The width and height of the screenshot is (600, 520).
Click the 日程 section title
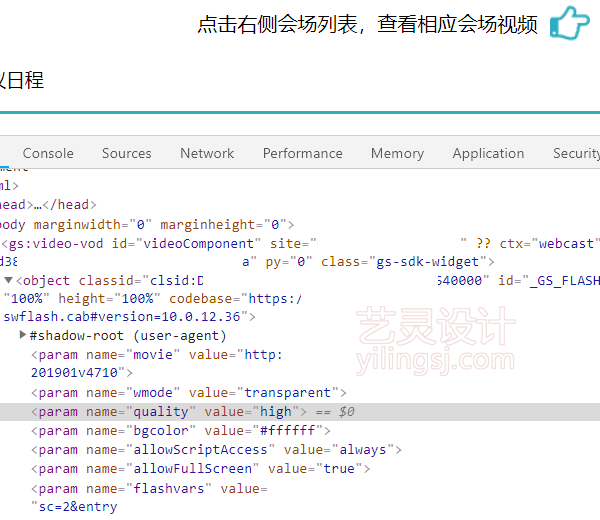[x=25, y=80]
